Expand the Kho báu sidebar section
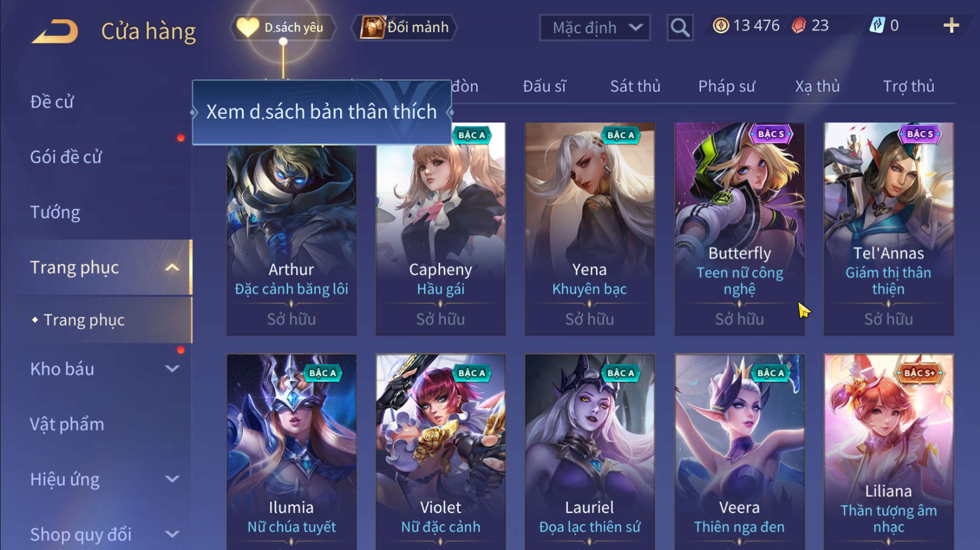This screenshot has height=550, width=980. tap(172, 369)
